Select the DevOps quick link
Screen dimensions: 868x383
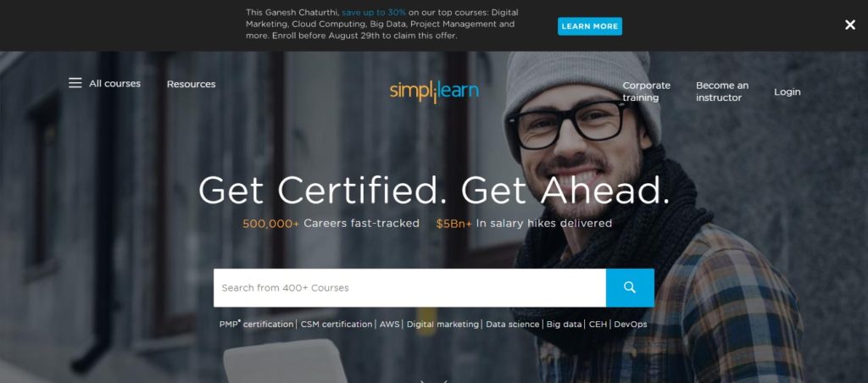[x=631, y=325]
